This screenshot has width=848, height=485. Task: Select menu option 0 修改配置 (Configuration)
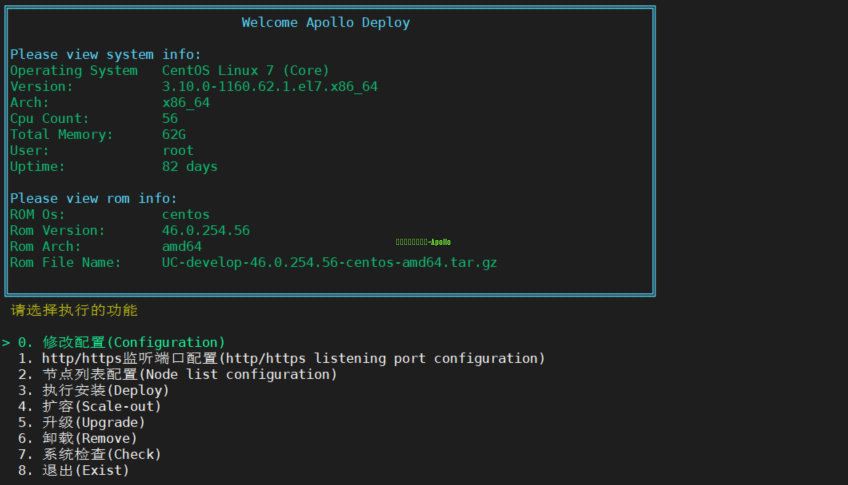click(x=122, y=342)
